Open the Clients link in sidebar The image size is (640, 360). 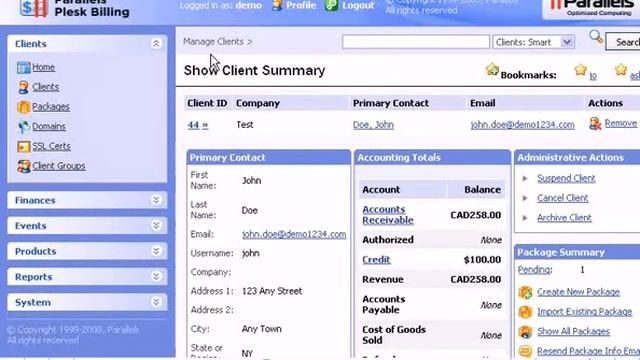click(x=46, y=87)
